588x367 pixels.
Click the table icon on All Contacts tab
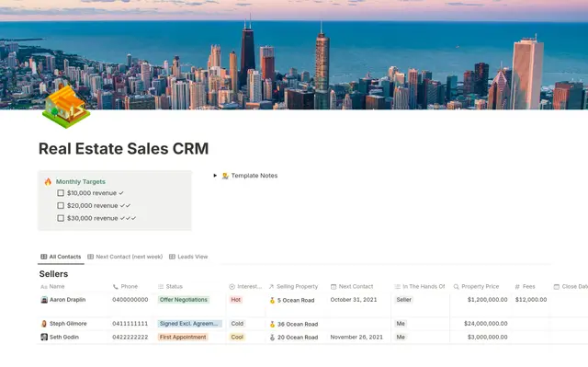[44, 257]
